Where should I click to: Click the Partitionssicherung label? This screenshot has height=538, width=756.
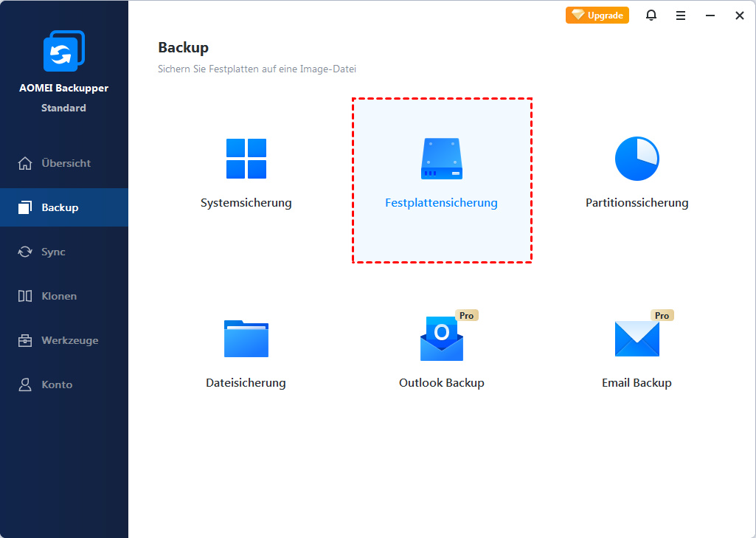(637, 203)
